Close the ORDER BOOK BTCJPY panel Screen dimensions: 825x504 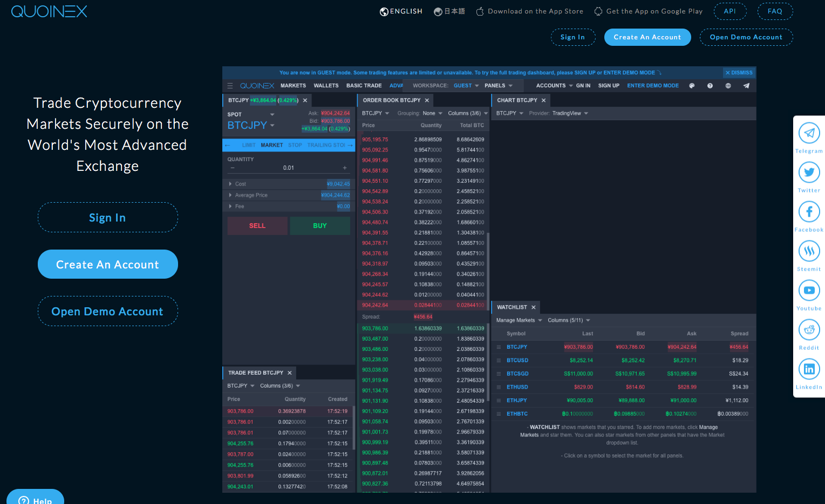pos(427,100)
